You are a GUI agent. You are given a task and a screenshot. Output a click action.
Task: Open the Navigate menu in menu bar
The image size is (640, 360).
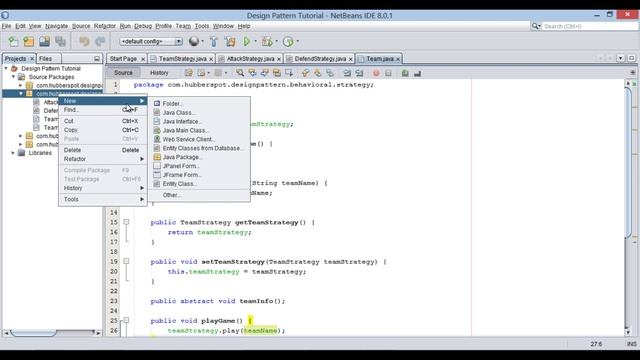pyautogui.click(x=56, y=26)
